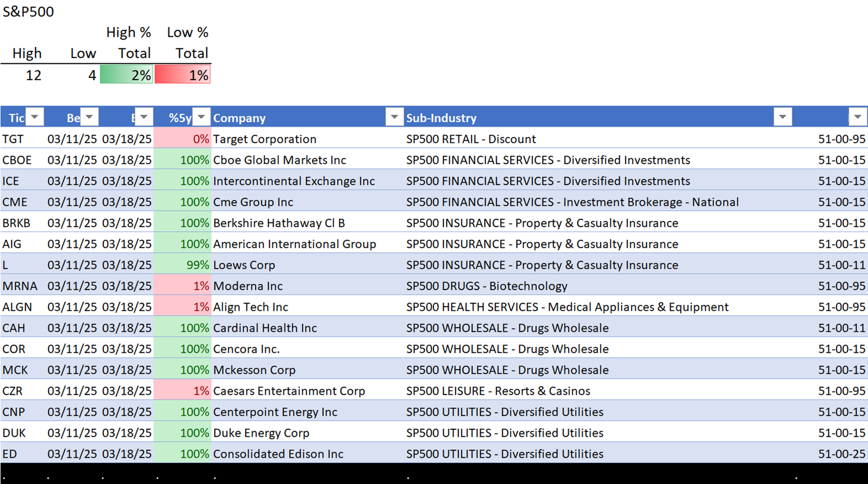The image size is (868, 484).
Task: Select the green High % Total cell
Action: click(126, 75)
